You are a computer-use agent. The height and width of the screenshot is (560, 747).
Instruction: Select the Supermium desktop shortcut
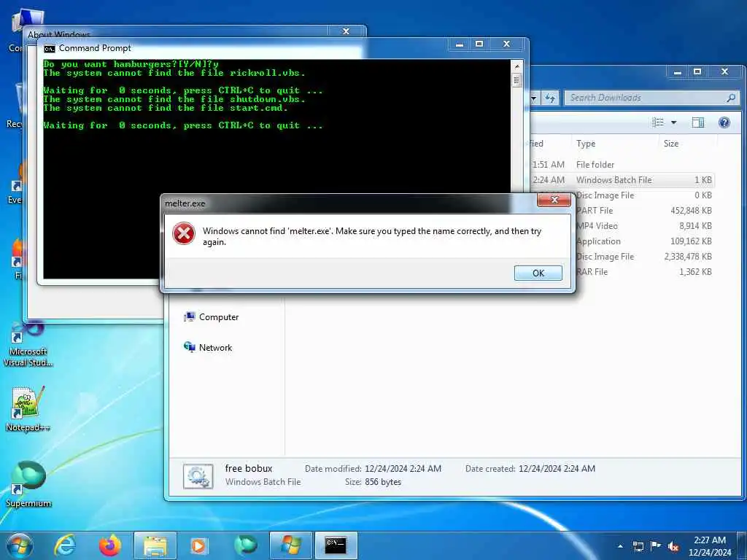point(28,484)
